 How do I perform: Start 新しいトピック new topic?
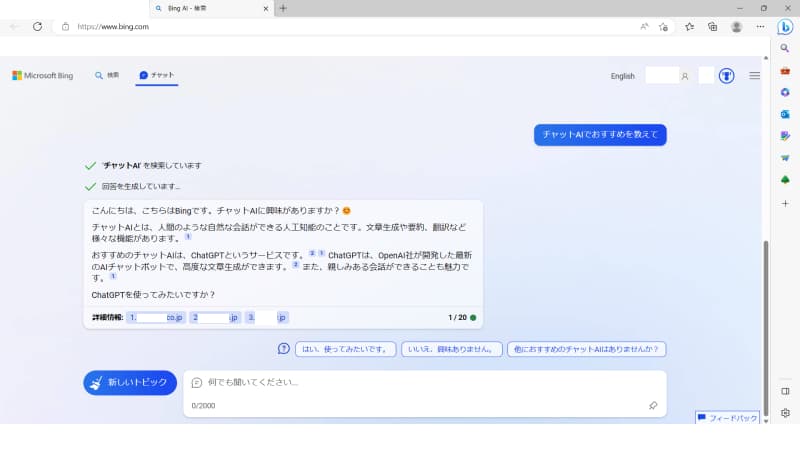coord(130,383)
